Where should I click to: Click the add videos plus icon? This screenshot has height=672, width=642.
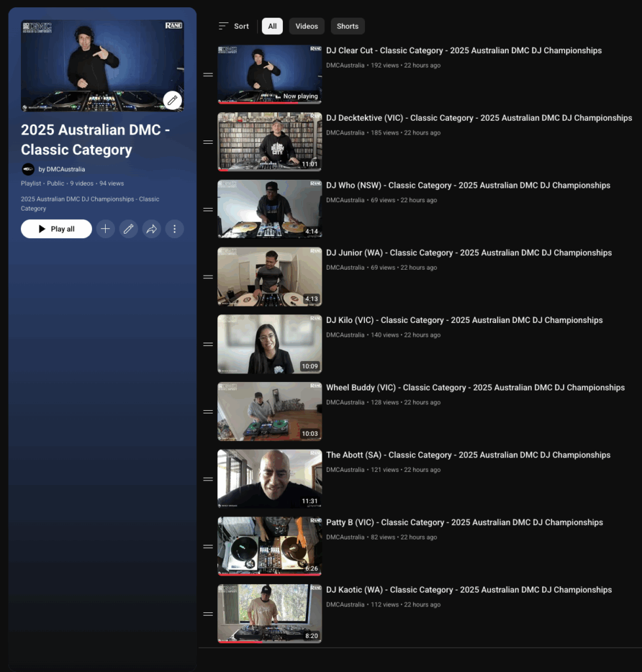click(x=105, y=229)
